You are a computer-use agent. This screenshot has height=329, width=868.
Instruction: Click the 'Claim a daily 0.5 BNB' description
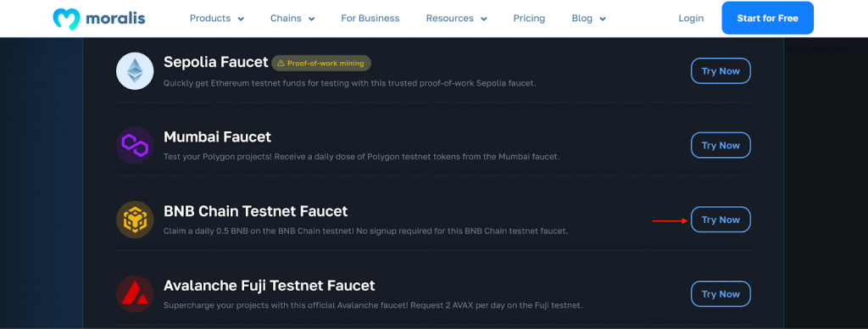366,231
